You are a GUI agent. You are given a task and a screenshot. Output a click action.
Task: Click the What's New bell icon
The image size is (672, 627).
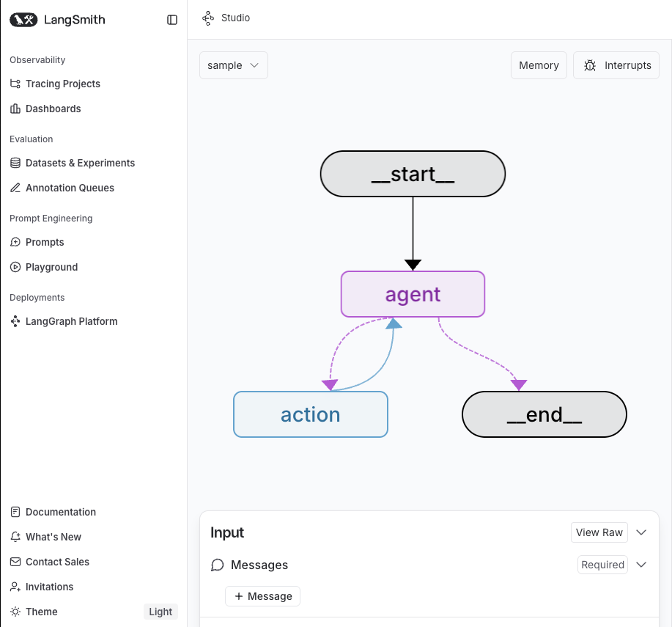(x=15, y=537)
